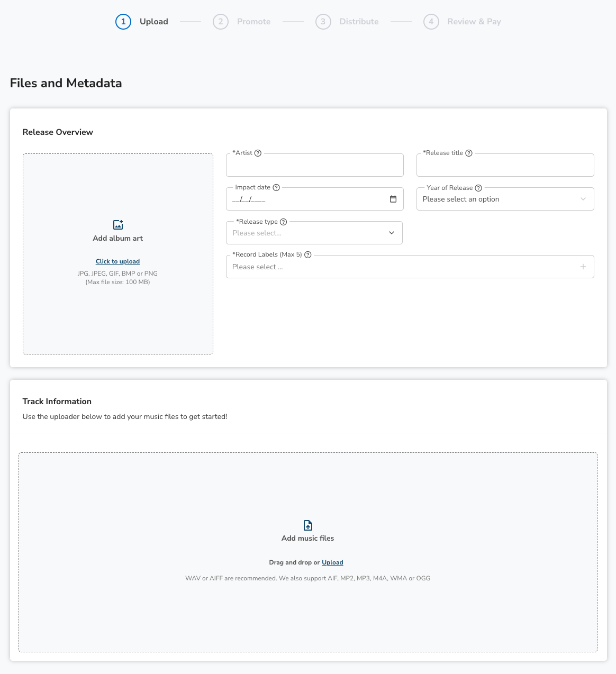Click the 'Click to upload' album art link
Screen dimensions: 616x674
click(117, 261)
